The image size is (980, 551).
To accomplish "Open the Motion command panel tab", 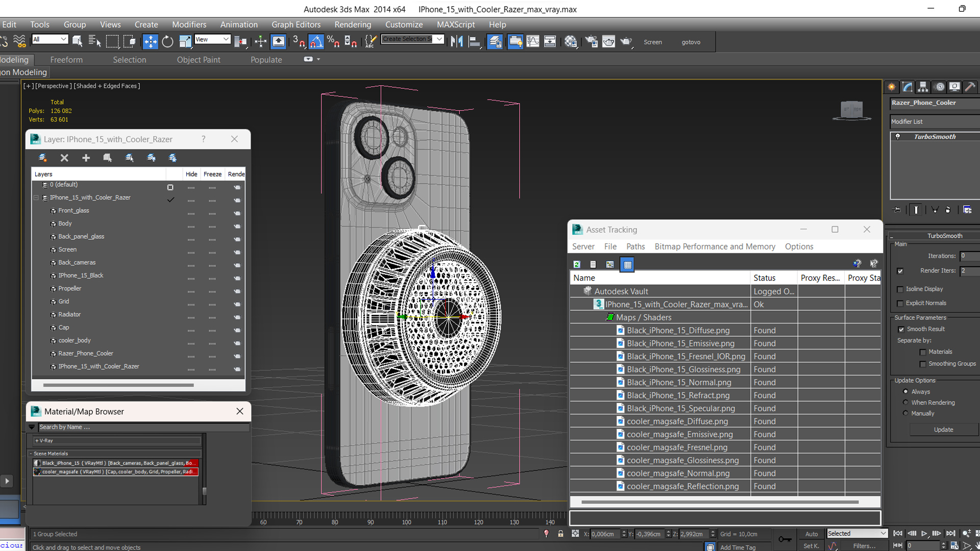I will (x=939, y=87).
